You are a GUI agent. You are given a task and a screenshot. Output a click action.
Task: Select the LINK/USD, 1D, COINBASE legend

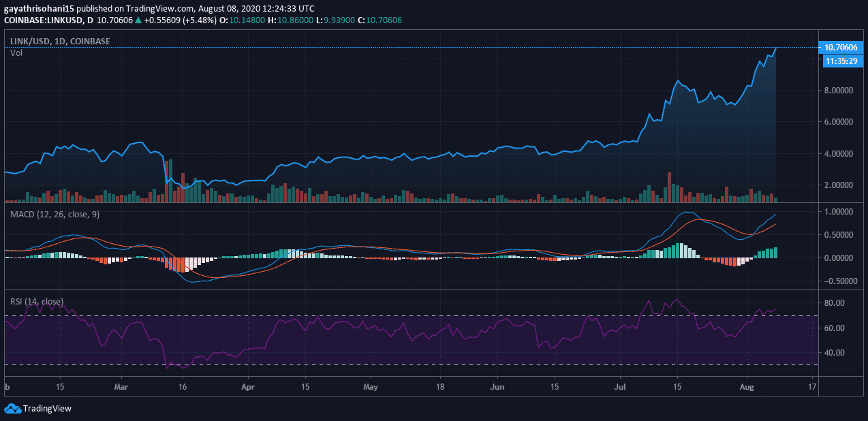pyautogui.click(x=60, y=42)
